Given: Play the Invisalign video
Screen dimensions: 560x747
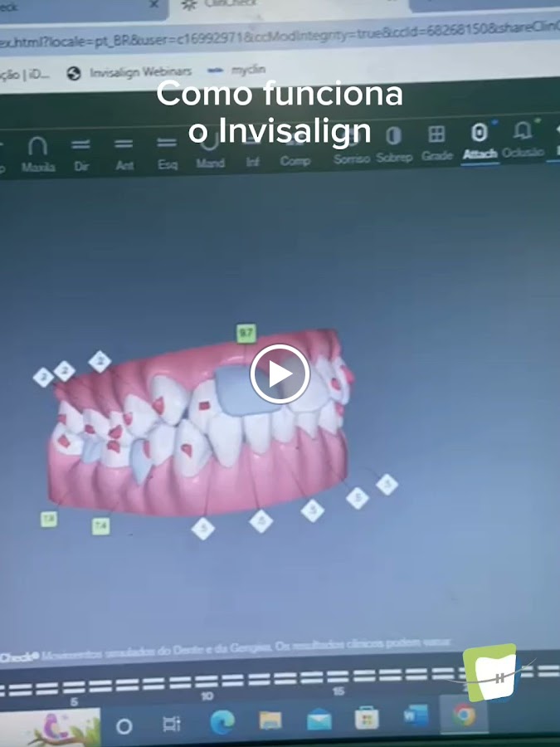Looking at the screenshot, I should point(280,374).
